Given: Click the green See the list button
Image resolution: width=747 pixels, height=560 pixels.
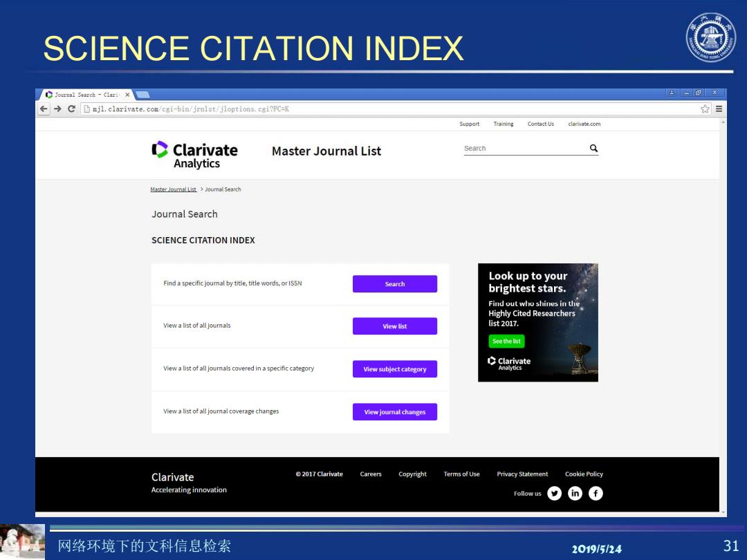Looking at the screenshot, I should pyautogui.click(x=506, y=341).
